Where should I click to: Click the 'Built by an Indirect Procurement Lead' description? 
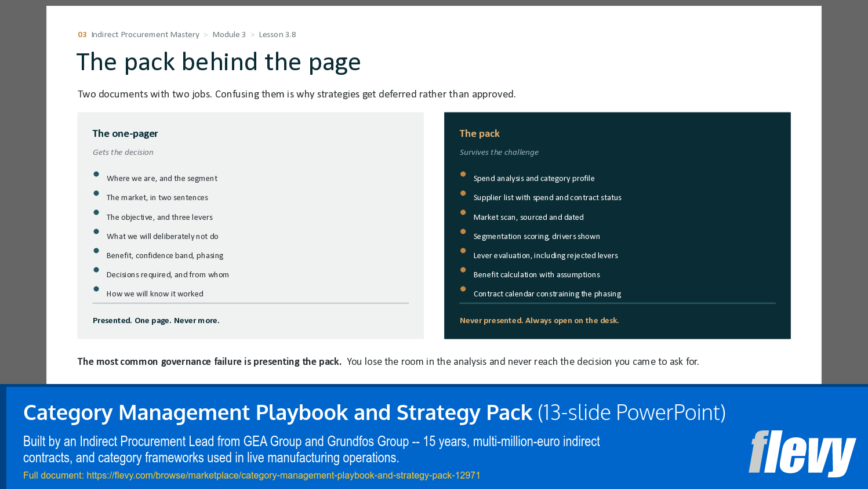click(x=311, y=450)
